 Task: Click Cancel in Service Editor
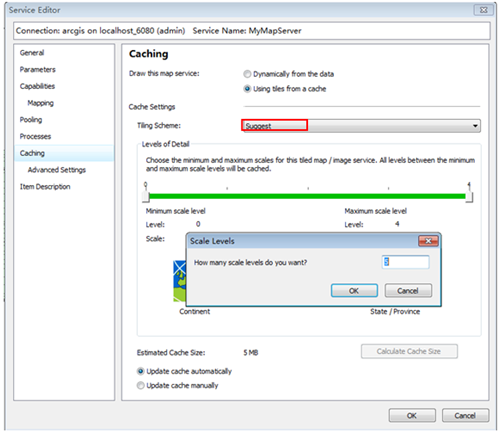tap(465, 416)
